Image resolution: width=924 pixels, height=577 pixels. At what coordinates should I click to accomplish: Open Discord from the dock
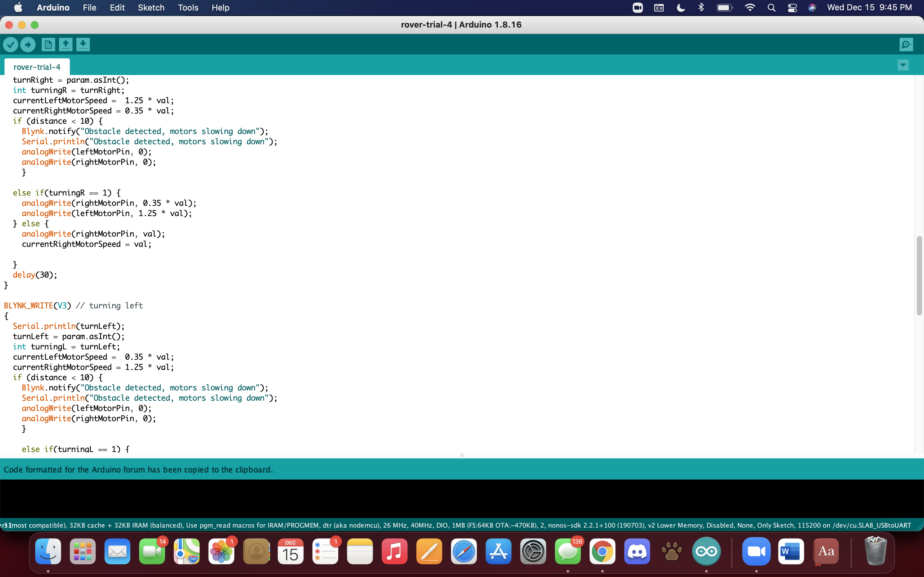pyautogui.click(x=637, y=551)
